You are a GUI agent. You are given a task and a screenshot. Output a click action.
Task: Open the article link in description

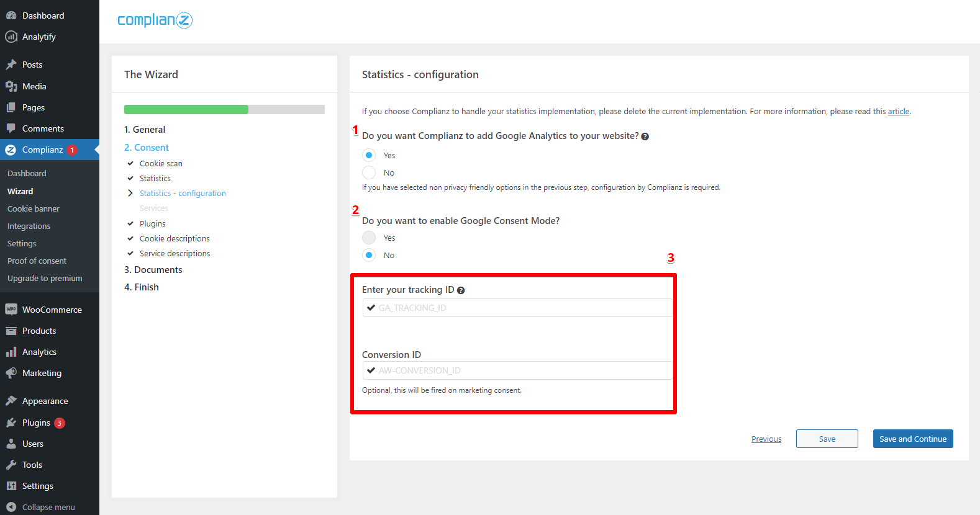pyautogui.click(x=899, y=112)
